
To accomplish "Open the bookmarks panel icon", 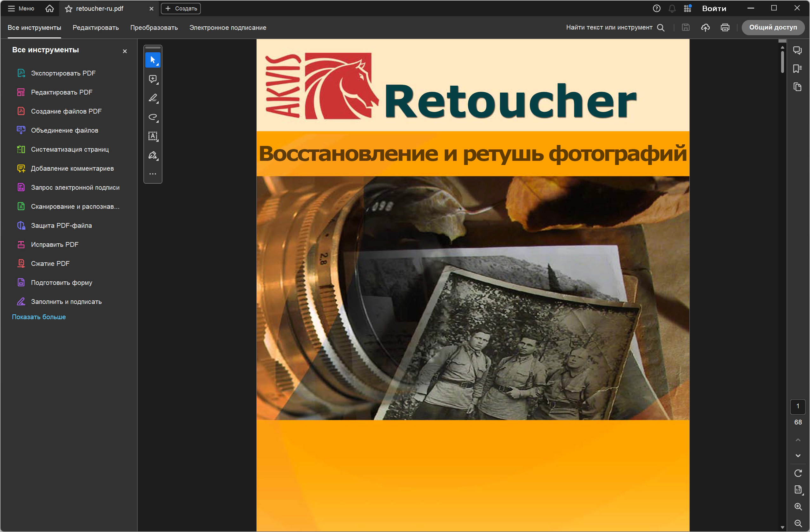I will click(x=797, y=69).
